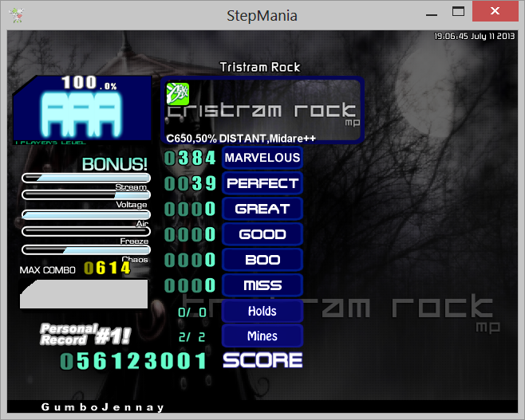Click the Personal Record #1! badge
Viewport: 525px width, 420px height.
pyautogui.click(x=85, y=335)
